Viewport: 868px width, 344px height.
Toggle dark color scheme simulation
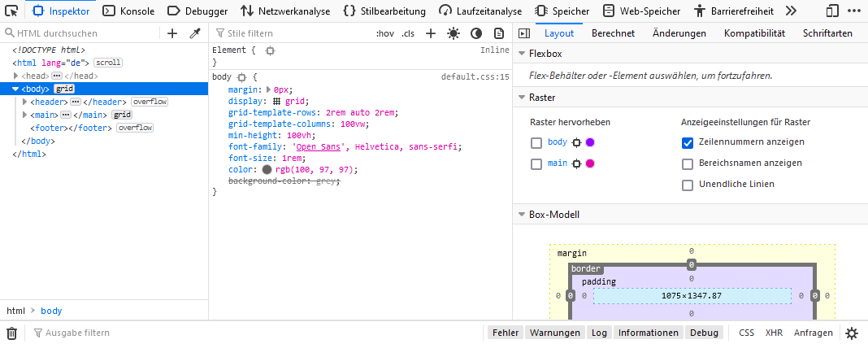pos(476,33)
